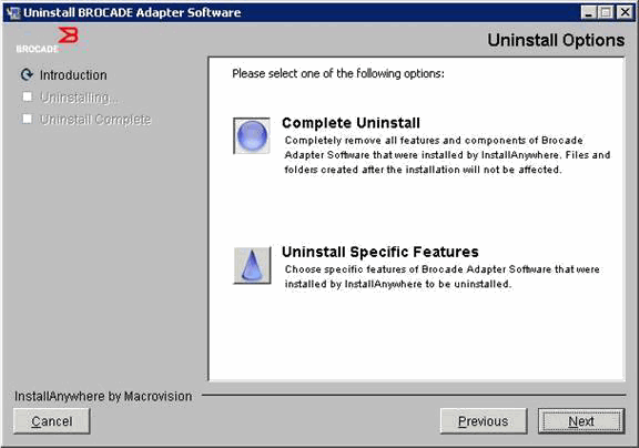
Task: Click the Introduction step arrow icon
Action: pyautogui.click(x=27, y=75)
